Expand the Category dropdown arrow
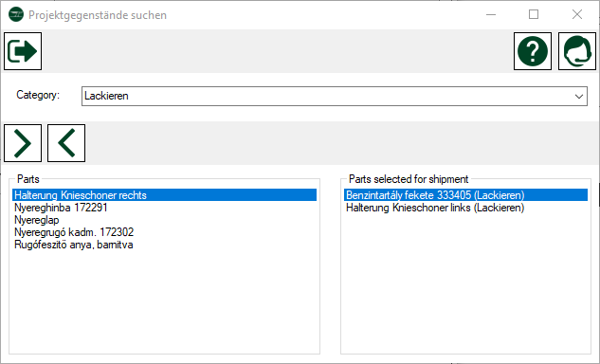 tap(579, 96)
